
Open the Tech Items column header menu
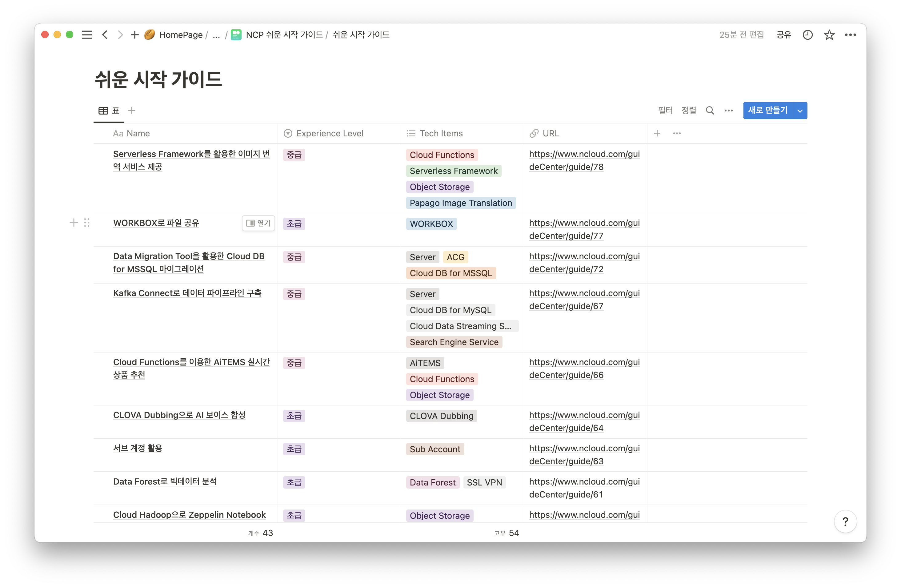pyautogui.click(x=441, y=133)
